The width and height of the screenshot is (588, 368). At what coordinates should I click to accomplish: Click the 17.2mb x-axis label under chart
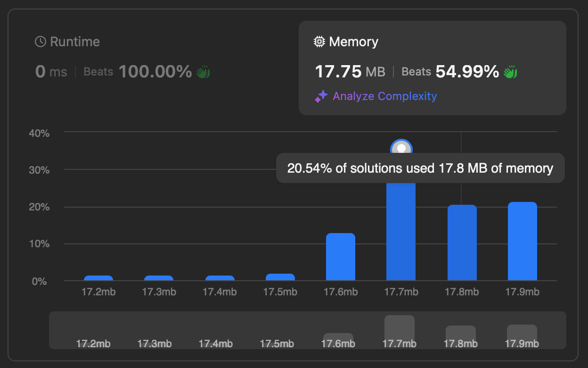(98, 292)
